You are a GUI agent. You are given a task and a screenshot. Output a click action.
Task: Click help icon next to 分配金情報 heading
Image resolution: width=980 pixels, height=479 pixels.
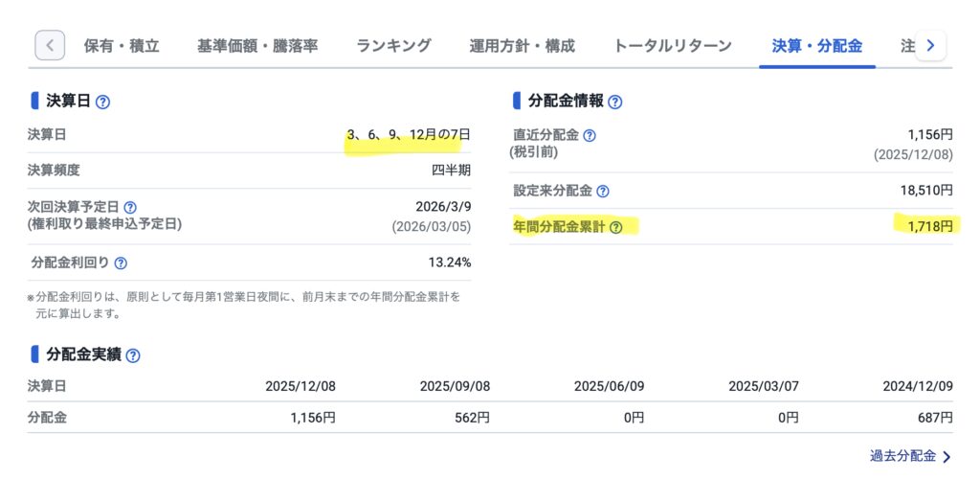615,102
